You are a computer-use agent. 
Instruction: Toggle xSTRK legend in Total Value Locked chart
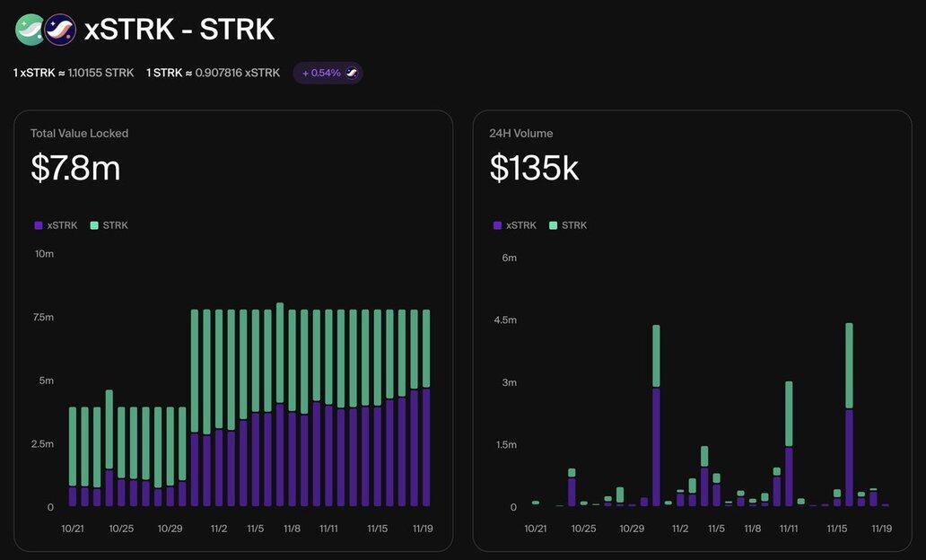[56, 225]
